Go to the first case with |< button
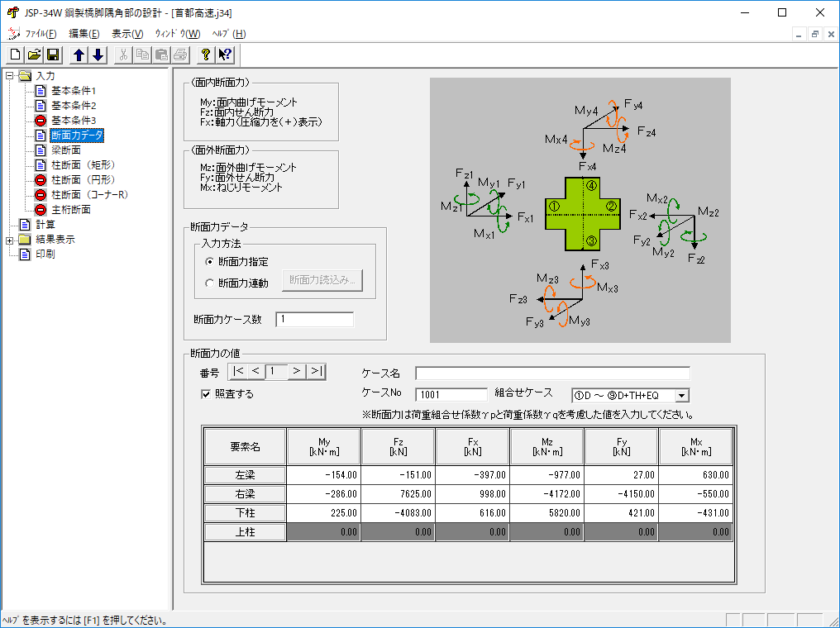Viewport: 840px width, 628px height. coord(238,372)
